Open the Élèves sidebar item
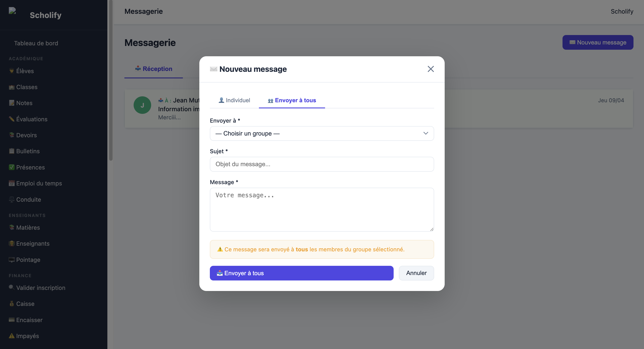Image resolution: width=644 pixels, height=349 pixels. tap(25, 71)
